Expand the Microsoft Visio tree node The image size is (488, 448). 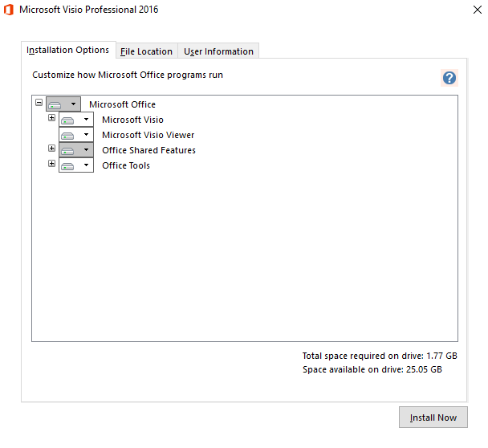pos(51,118)
